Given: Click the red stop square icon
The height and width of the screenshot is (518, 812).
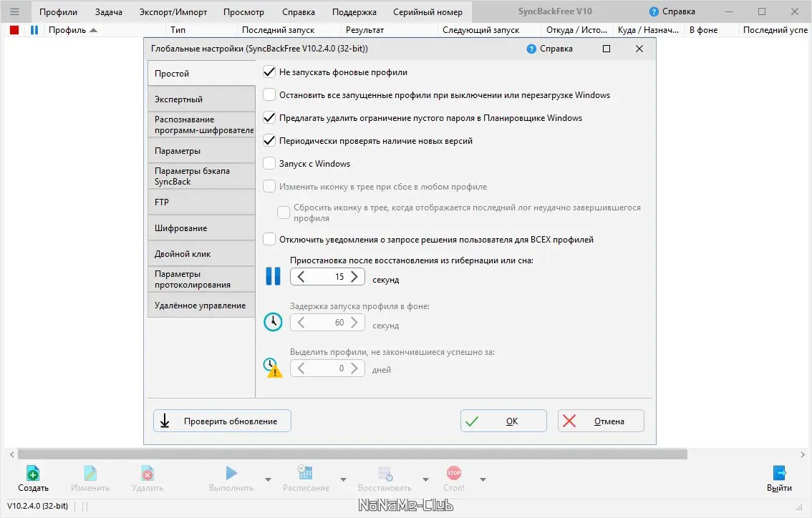Looking at the screenshot, I should pyautogui.click(x=14, y=30).
